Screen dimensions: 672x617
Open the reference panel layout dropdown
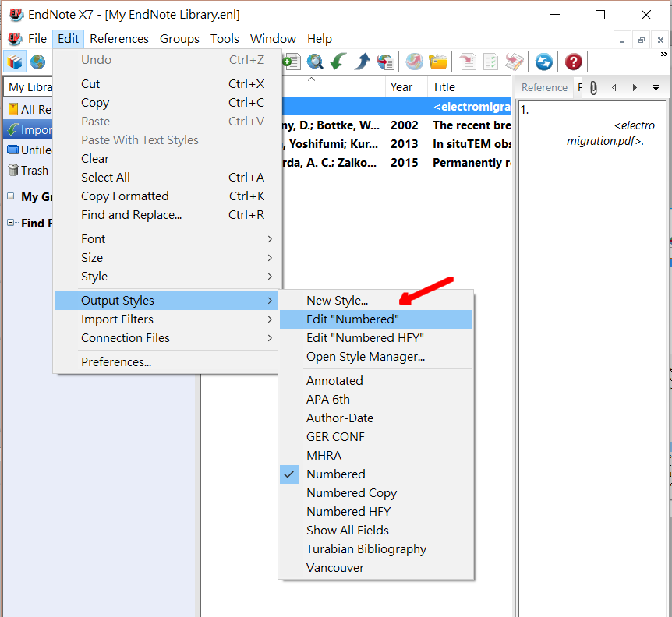click(656, 88)
